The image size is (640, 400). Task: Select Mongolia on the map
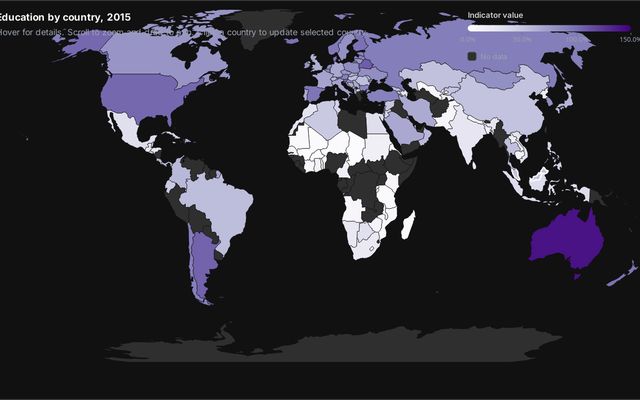click(x=494, y=78)
